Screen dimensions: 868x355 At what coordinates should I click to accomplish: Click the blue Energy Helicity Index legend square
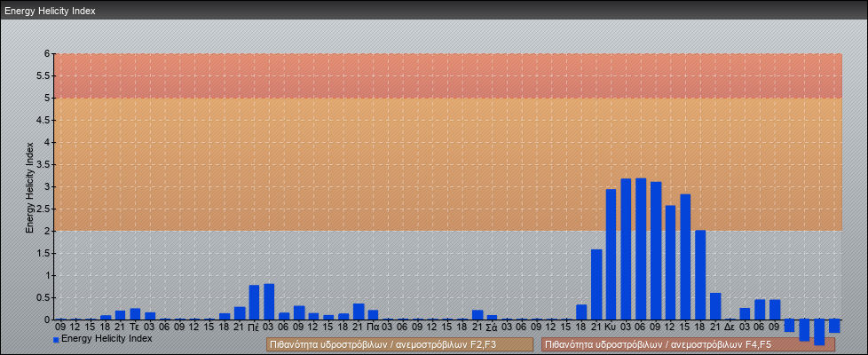pyautogui.click(x=56, y=340)
